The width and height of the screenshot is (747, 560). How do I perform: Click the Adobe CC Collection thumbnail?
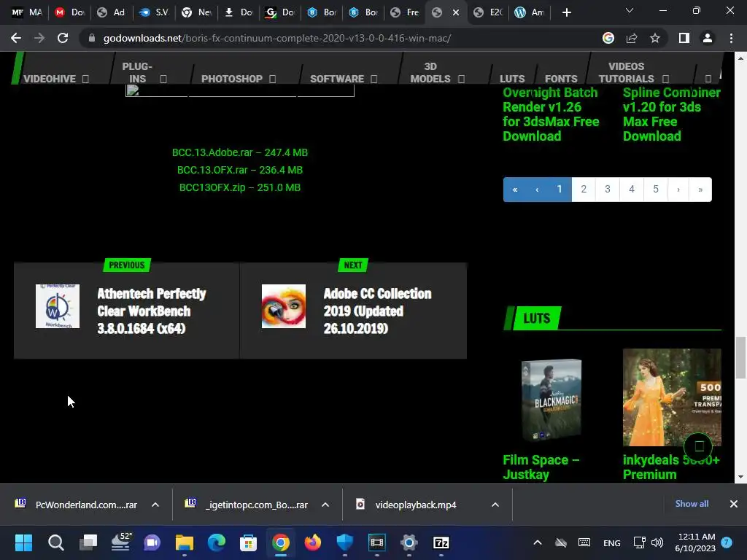point(284,306)
